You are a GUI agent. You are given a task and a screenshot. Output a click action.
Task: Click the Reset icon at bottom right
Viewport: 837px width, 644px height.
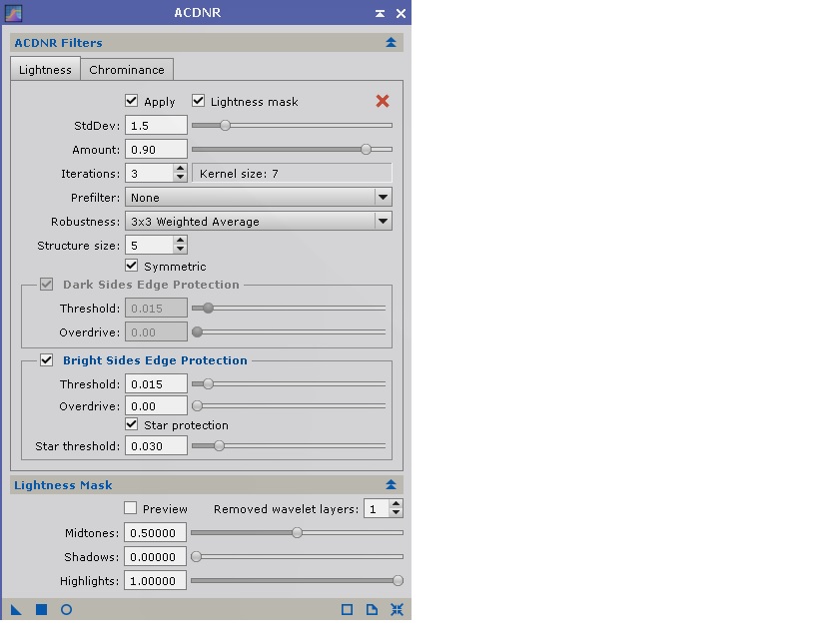(x=397, y=610)
